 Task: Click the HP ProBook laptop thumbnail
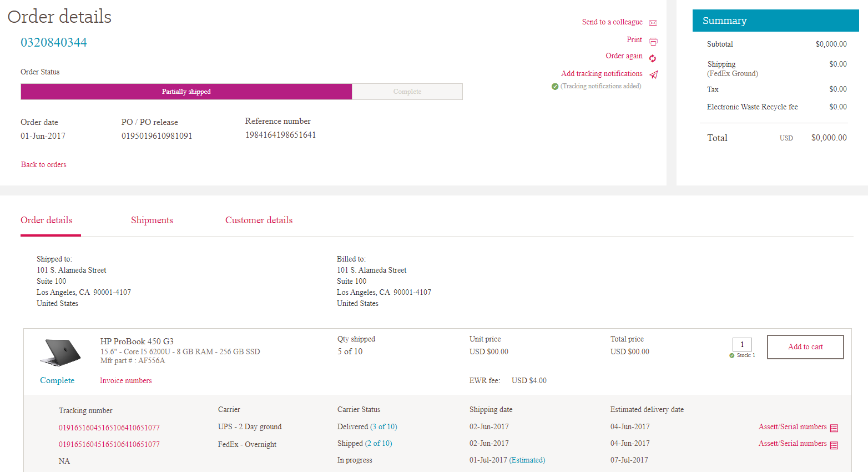pos(60,352)
